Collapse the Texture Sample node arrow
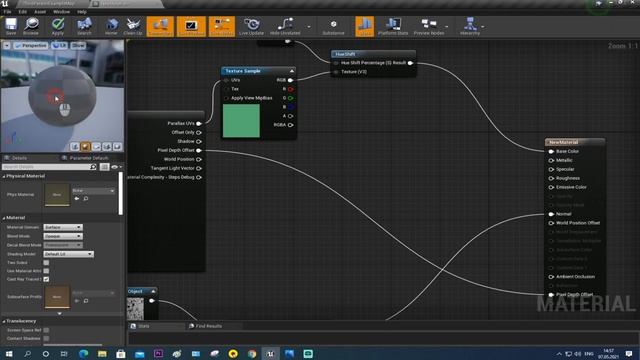The width and height of the screenshot is (640, 360). coord(291,71)
